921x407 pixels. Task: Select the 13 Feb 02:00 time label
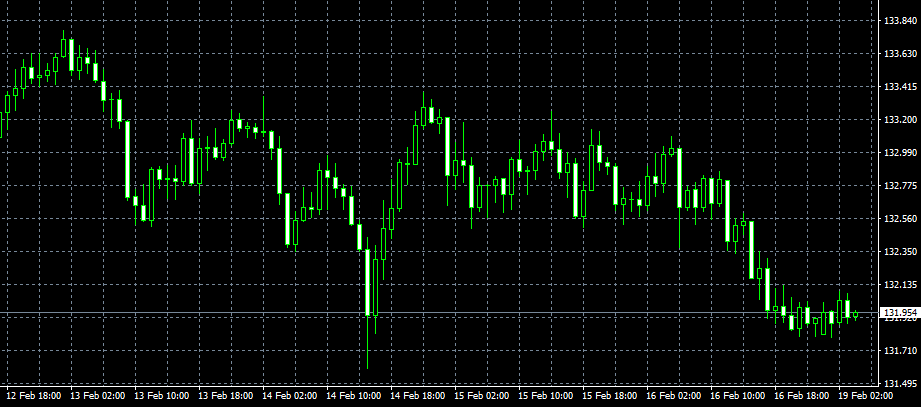[x=98, y=396]
